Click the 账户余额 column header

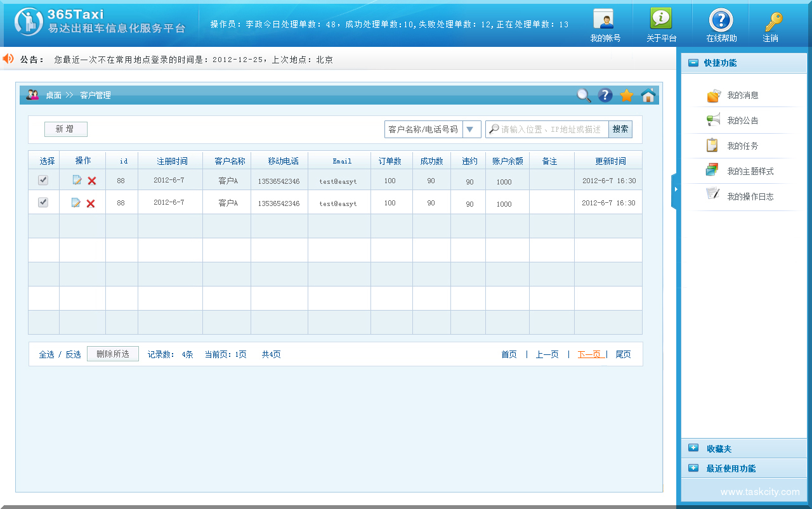tap(507, 161)
